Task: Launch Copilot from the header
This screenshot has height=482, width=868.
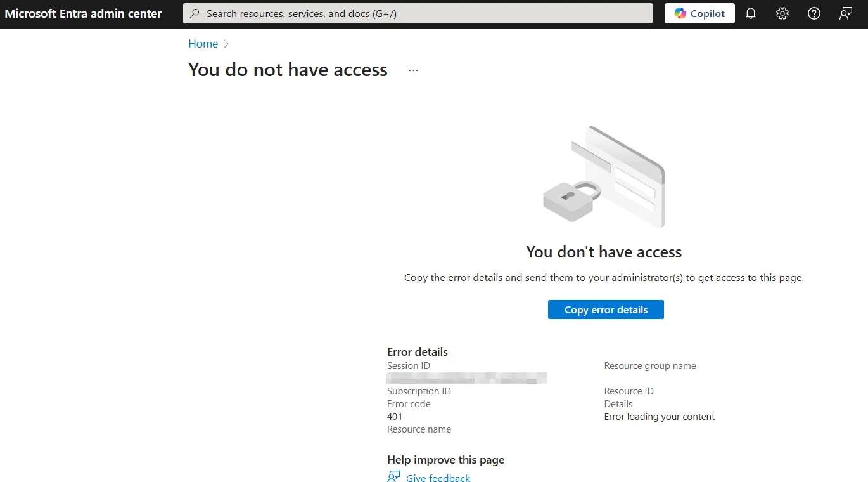Action: 699,13
